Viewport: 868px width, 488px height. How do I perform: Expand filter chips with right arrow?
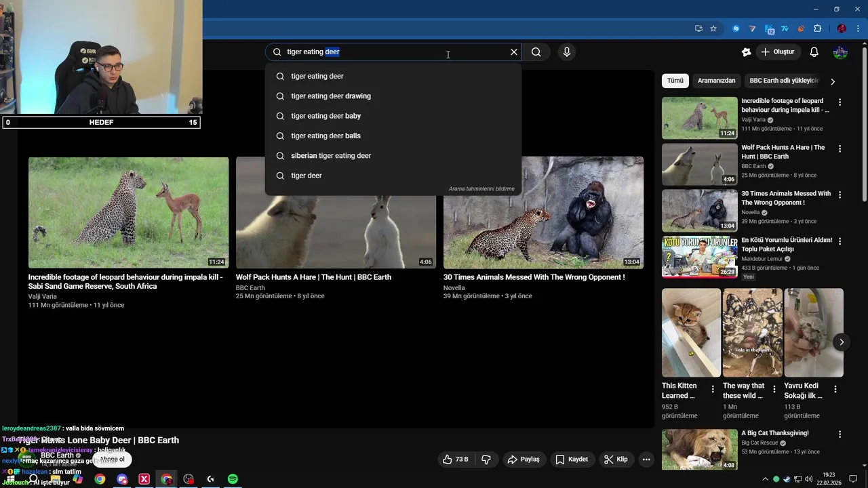point(833,81)
